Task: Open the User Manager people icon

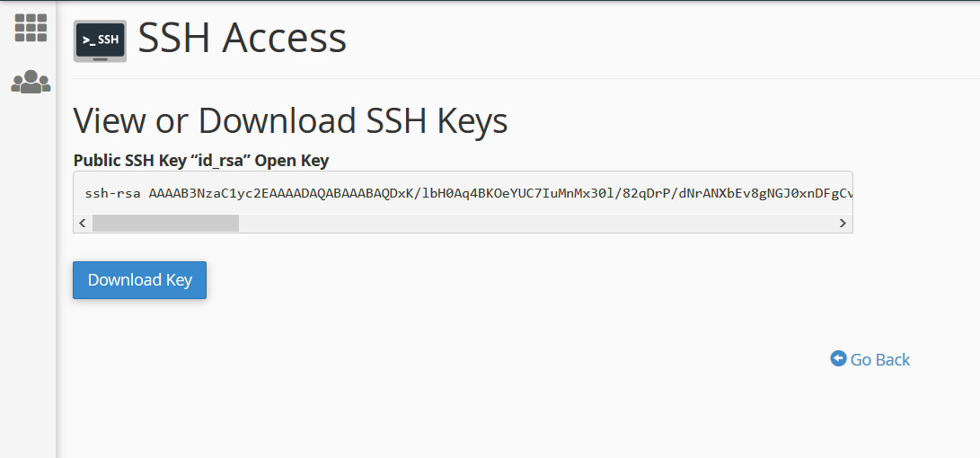Action: pyautogui.click(x=31, y=82)
